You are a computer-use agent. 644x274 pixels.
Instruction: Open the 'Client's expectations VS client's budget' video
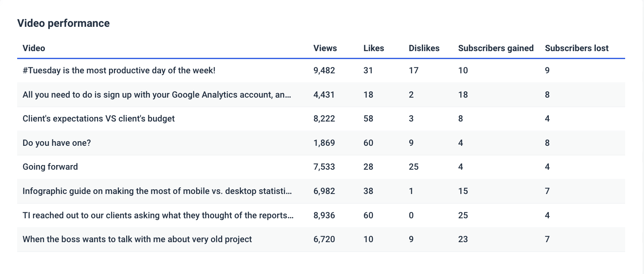click(x=99, y=119)
